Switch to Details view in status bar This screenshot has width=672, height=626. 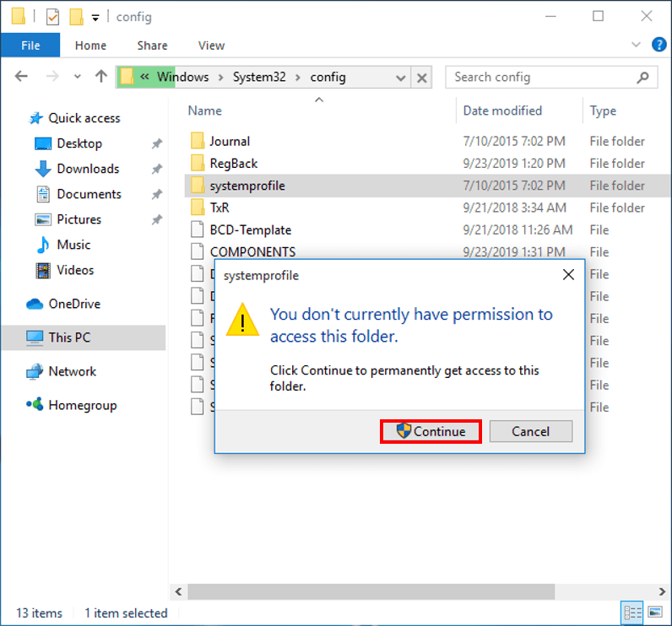coord(632,613)
